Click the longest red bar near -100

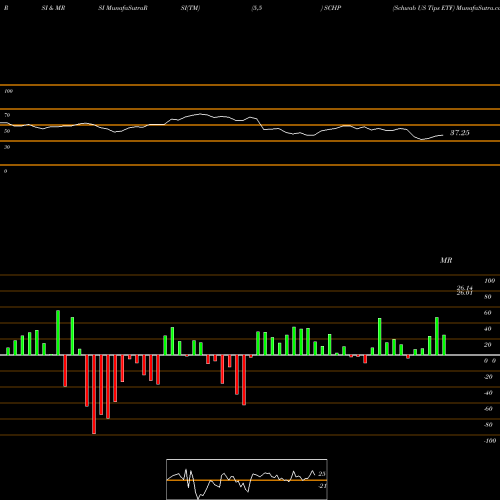point(94,394)
